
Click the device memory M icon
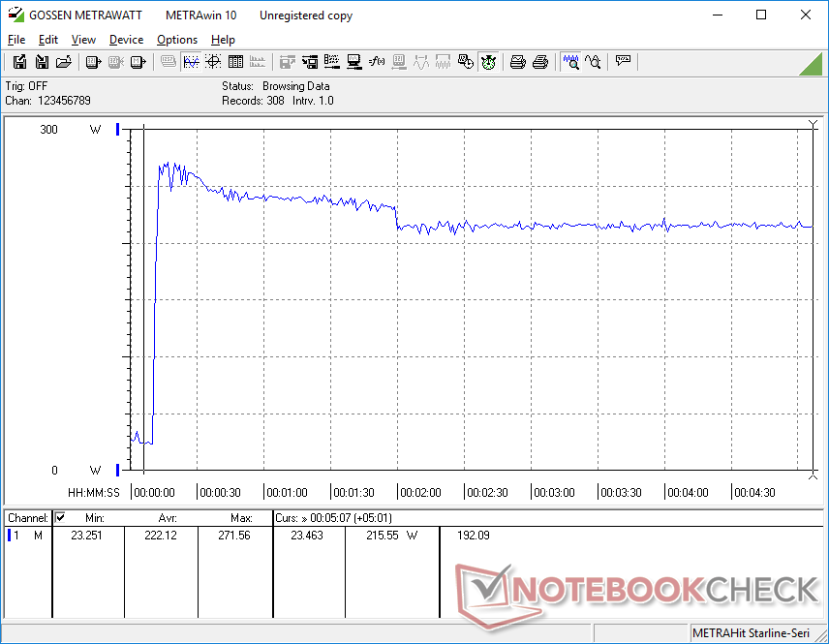[x=138, y=62]
